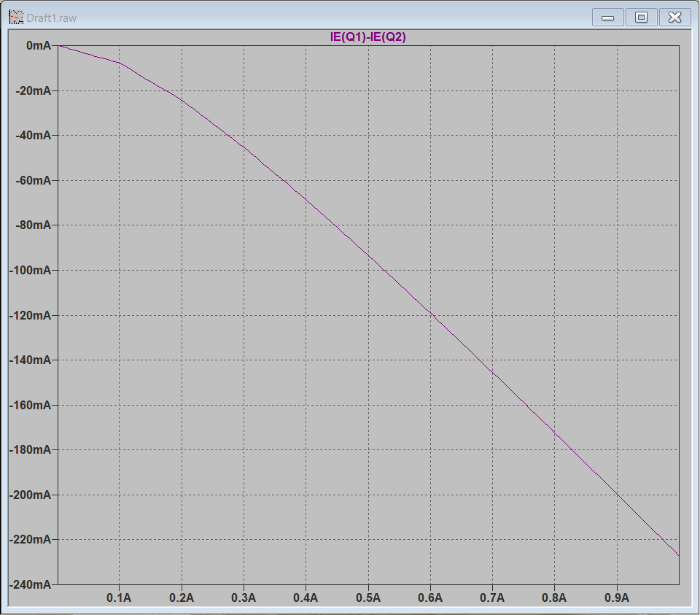Click the Draft1.raw title text
Screen dimensions: 700x615
click(51, 18)
